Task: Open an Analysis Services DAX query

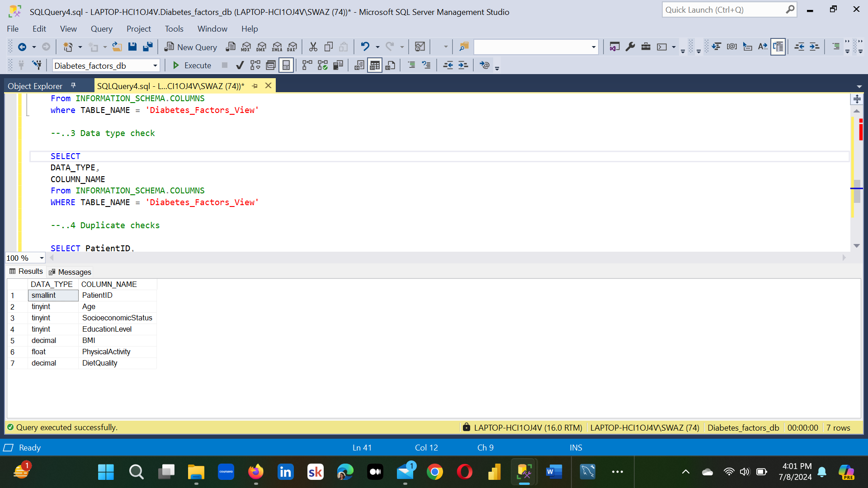Action: pyautogui.click(x=292, y=47)
